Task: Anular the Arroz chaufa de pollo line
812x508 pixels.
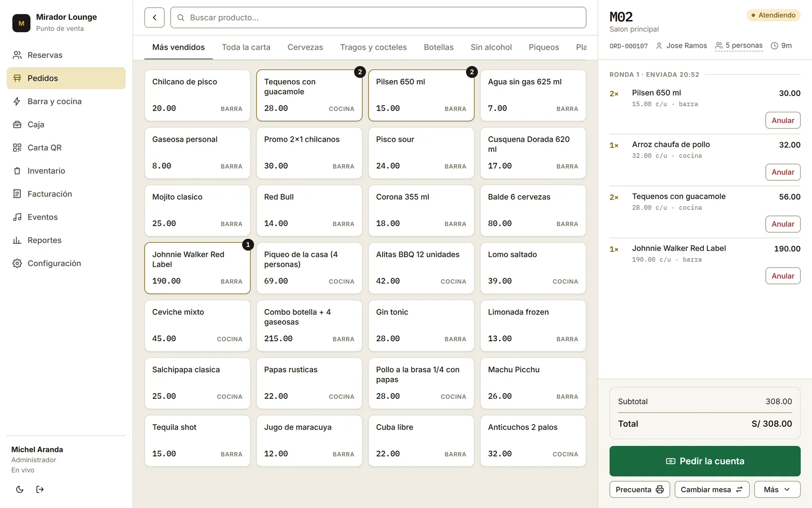Action: (x=783, y=172)
